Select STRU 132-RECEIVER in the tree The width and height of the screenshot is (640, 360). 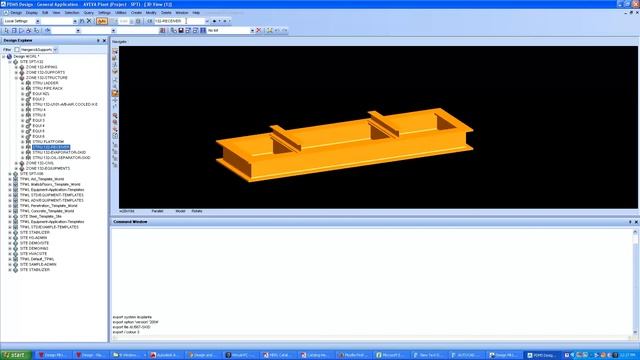pyautogui.click(x=51, y=147)
